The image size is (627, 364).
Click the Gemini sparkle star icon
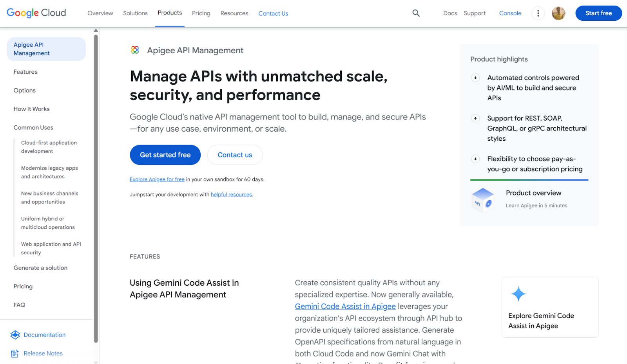[518, 294]
